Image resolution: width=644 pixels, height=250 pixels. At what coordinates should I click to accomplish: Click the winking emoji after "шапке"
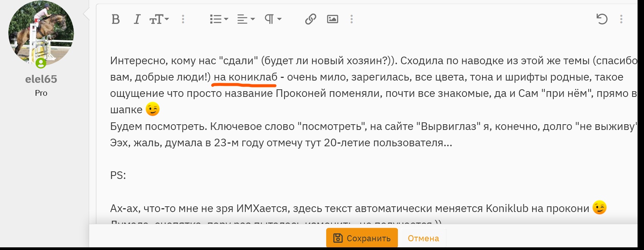click(x=152, y=109)
